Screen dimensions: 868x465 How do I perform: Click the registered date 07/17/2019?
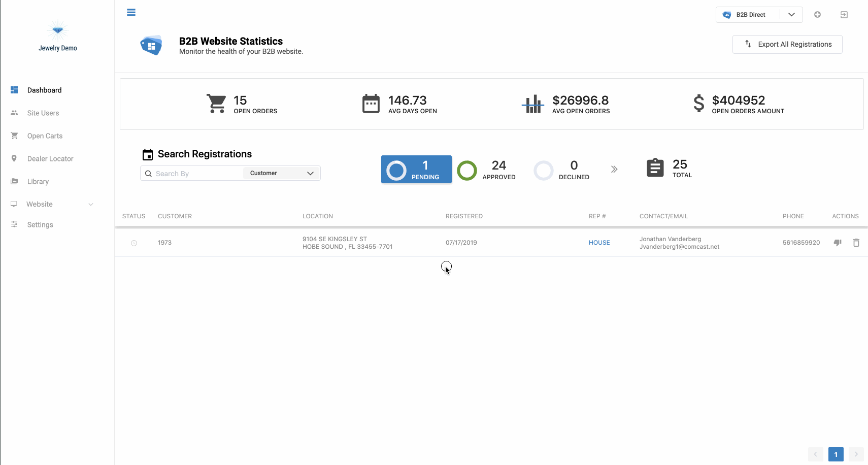(461, 243)
